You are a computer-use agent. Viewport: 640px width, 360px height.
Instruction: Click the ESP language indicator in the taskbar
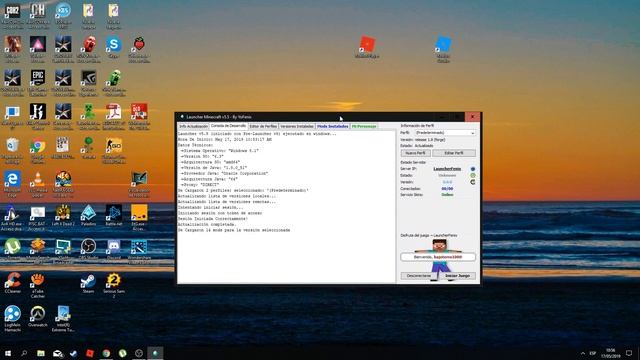pyautogui.click(x=593, y=353)
